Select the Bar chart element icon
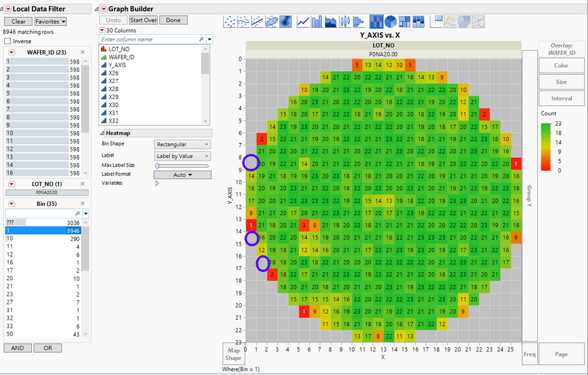The height and width of the screenshot is (375, 588). [316, 22]
